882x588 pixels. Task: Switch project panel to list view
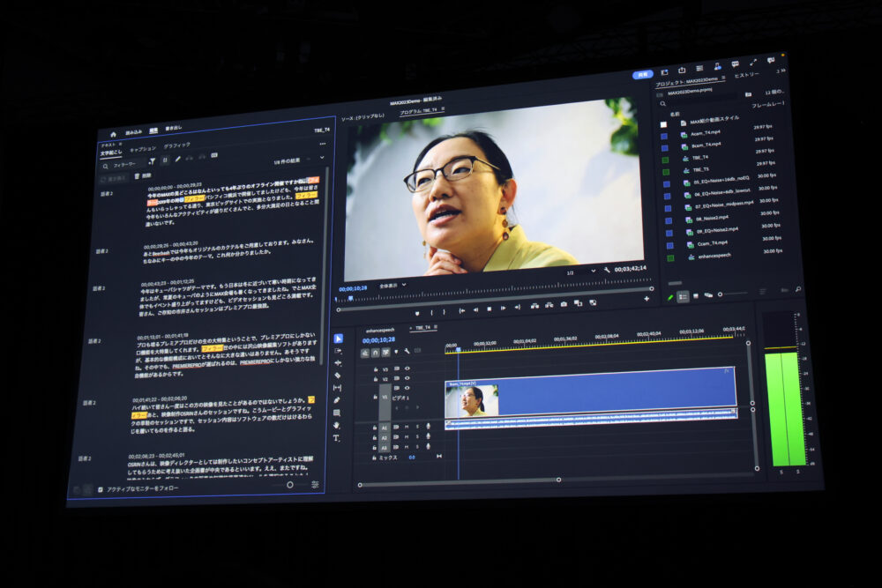click(684, 296)
